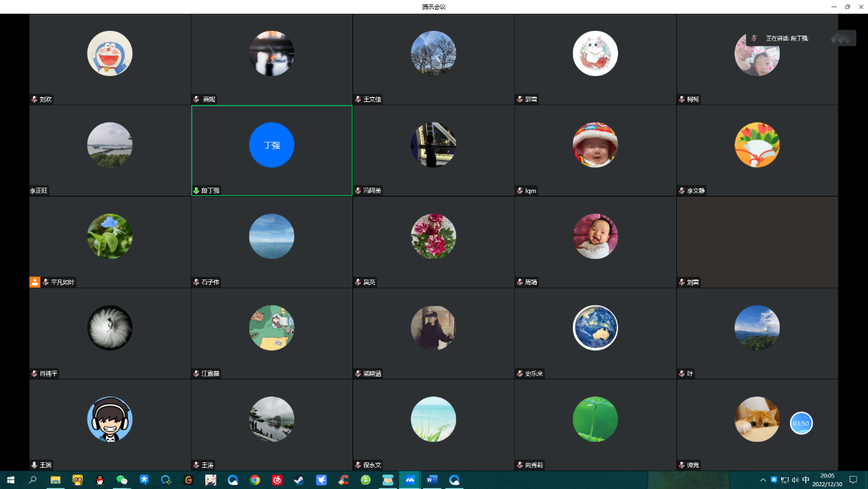
Task: Toggle the view layout button at top right
Action: [x=843, y=38]
